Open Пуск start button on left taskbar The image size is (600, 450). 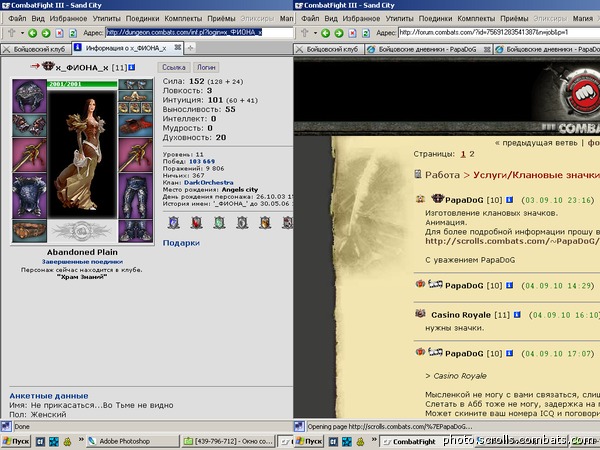click(x=16, y=442)
